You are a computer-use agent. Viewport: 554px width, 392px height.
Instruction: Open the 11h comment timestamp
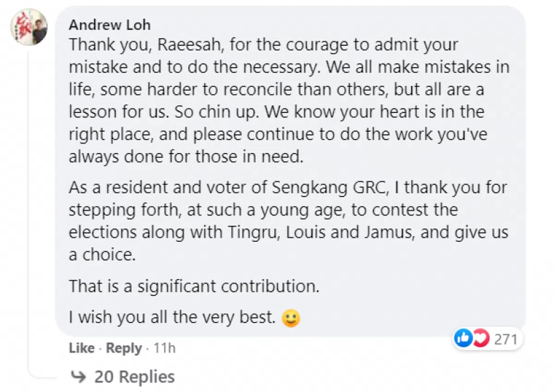[x=164, y=348]
